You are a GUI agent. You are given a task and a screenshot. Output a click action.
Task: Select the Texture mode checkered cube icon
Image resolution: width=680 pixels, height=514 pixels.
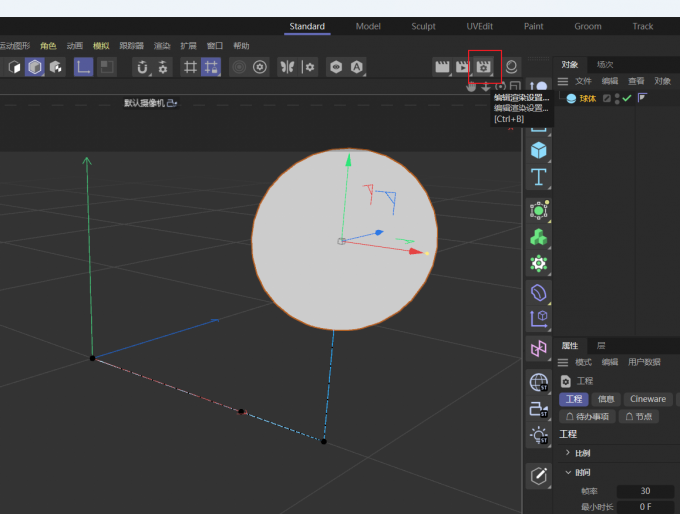(x=56, y=67)
